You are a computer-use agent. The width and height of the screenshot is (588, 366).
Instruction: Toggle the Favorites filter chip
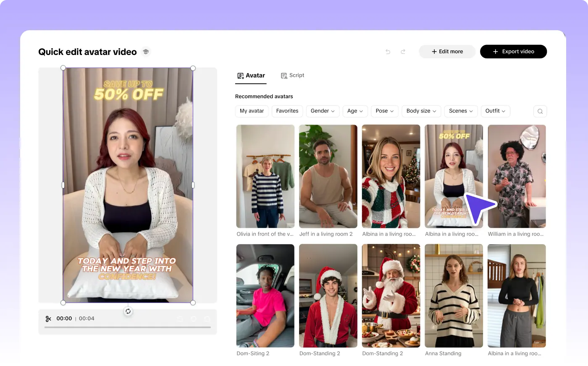287,111
